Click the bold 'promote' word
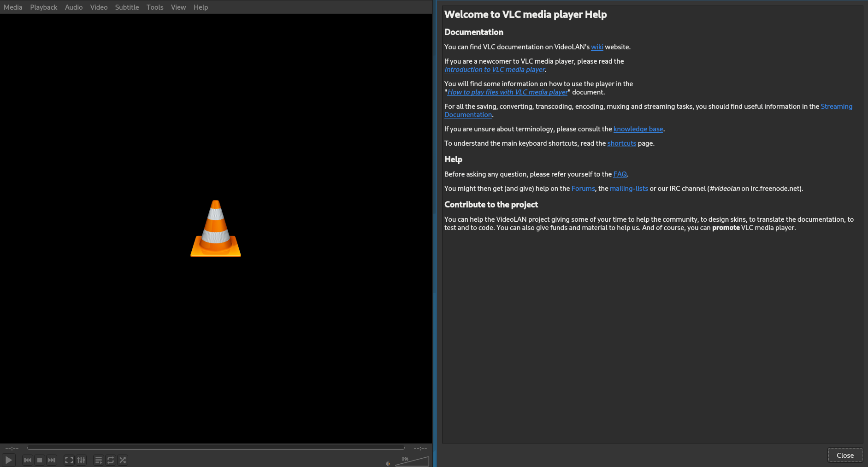The image size is (868, 467). click(x=726, y=228)
